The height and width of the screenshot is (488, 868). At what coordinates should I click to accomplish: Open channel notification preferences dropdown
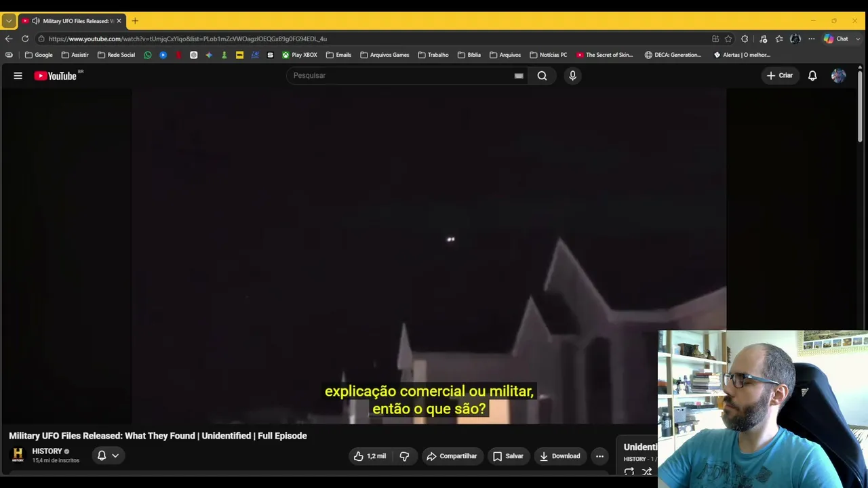pos(108,455)
